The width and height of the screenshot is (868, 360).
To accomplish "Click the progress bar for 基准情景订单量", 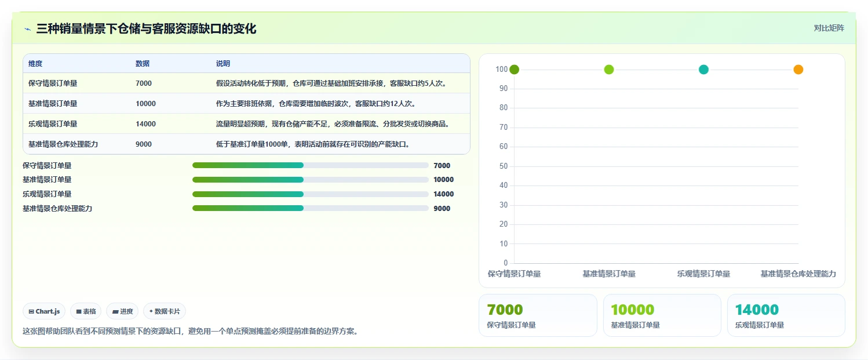I will coord(311,180).
